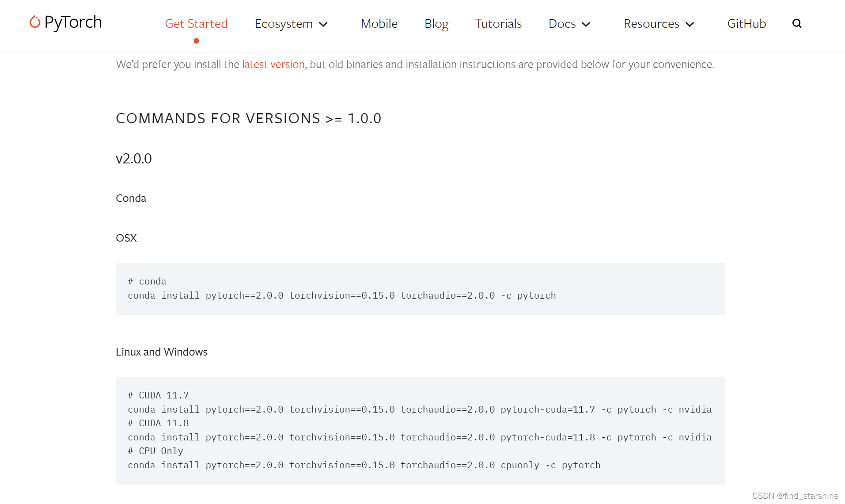845x504 pixels.
Task: Open the Get Started tab
Action: click(196, 23)
